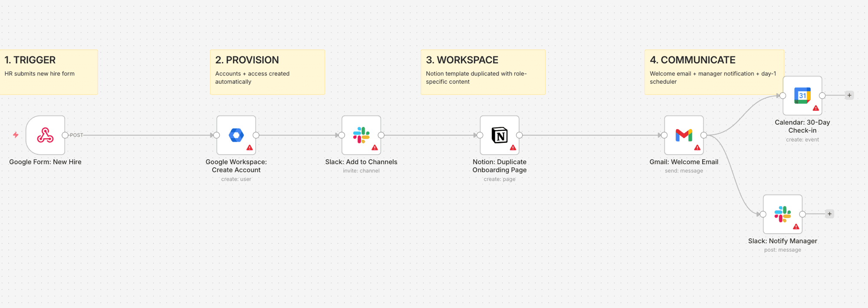Open the Calendar: 30-Day Check-in node
868x308 pixels.
[802, 96]
